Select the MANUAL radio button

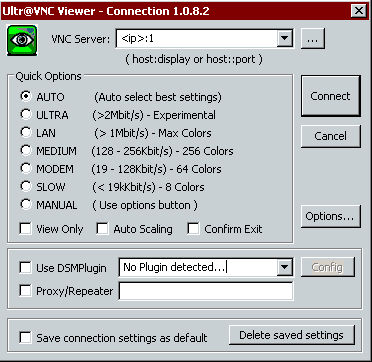click(x=25, y=204)
